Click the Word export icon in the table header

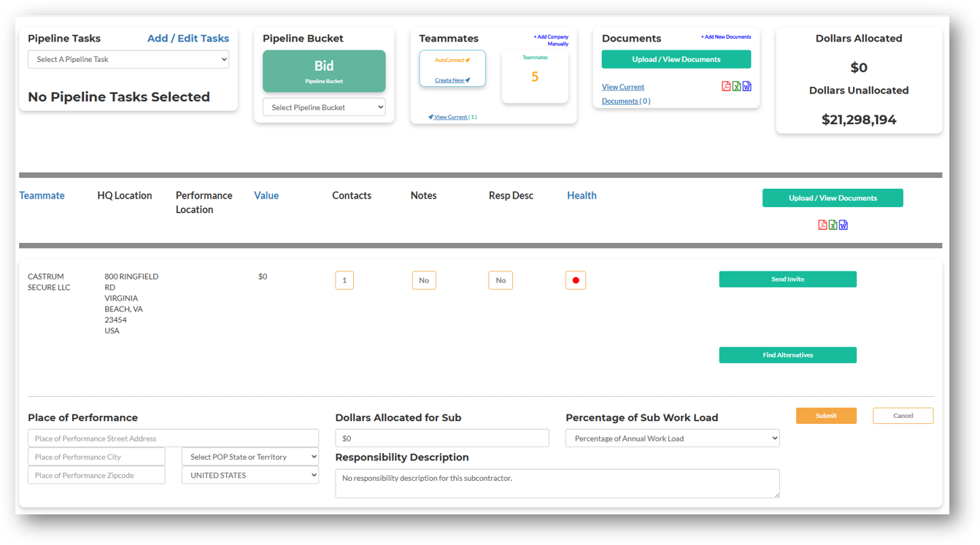[844, 225]
